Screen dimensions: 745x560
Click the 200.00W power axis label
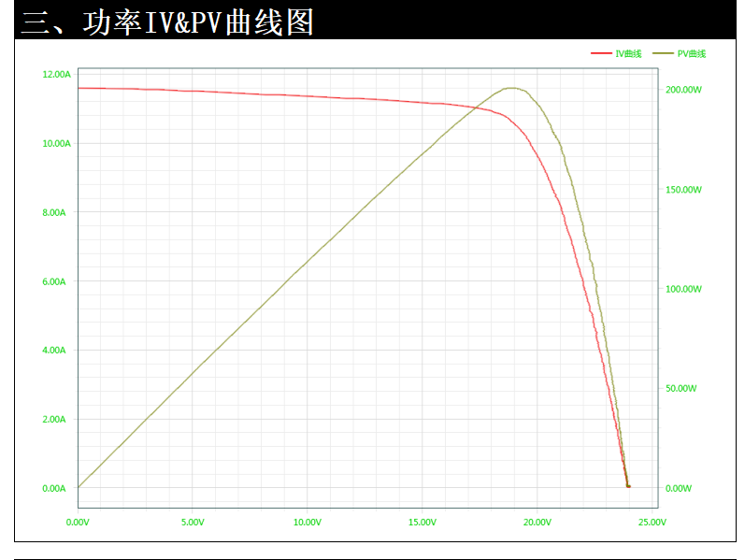683,90
